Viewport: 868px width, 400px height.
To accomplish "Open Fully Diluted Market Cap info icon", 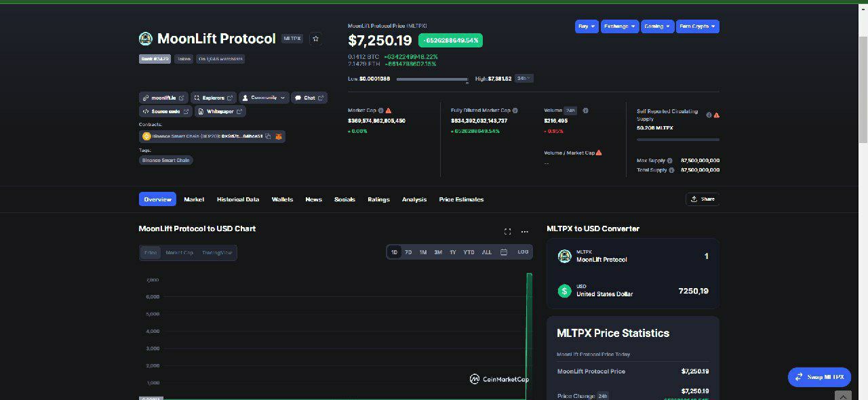I will [x=515, y=111].
